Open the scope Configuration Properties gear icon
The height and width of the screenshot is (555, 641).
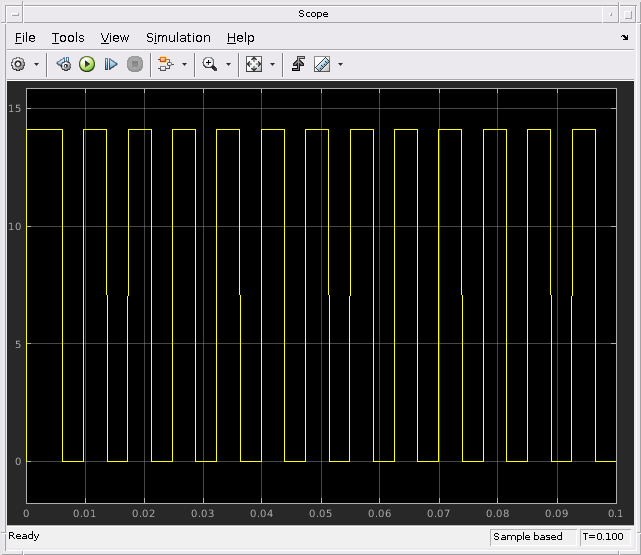[x=18, y=64]
